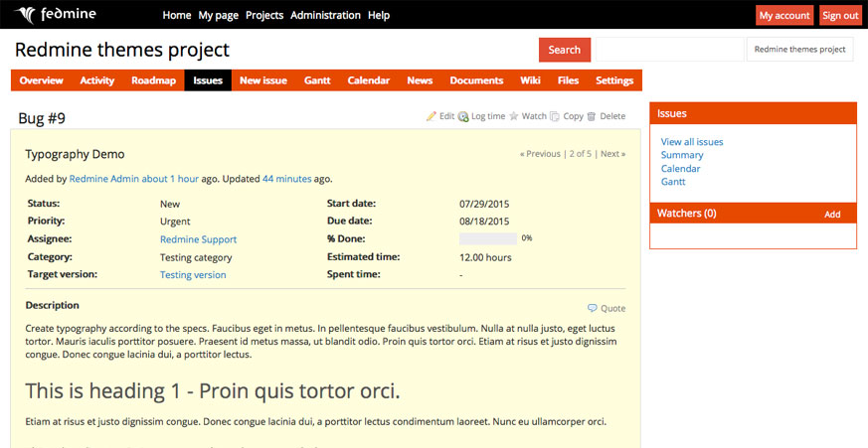Open the New issue tab

[263, 80]
